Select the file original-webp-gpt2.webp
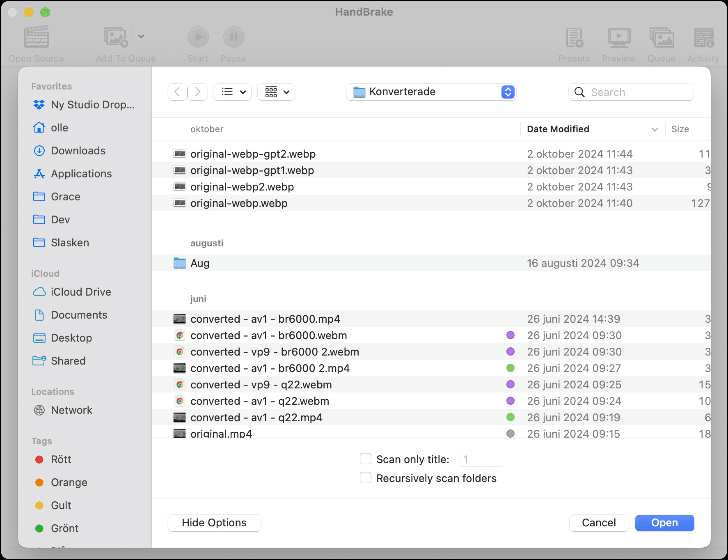Screen dimensions: 728x560 (253, 154)
